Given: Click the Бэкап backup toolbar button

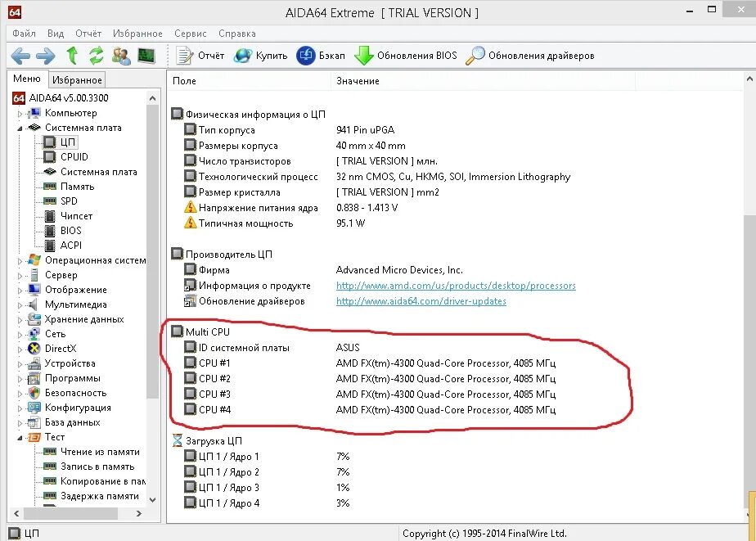Looking at the screenshot, I should [x=321, y=56].
